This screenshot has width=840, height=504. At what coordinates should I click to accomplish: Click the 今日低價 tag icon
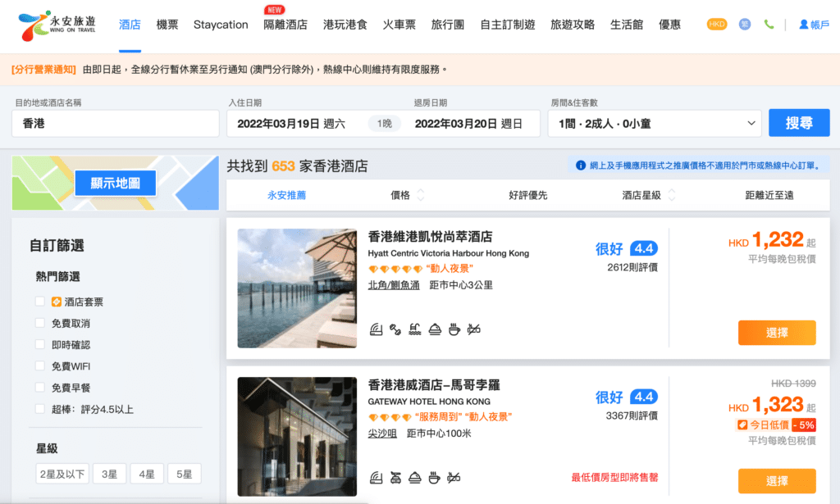click(742, 425)
